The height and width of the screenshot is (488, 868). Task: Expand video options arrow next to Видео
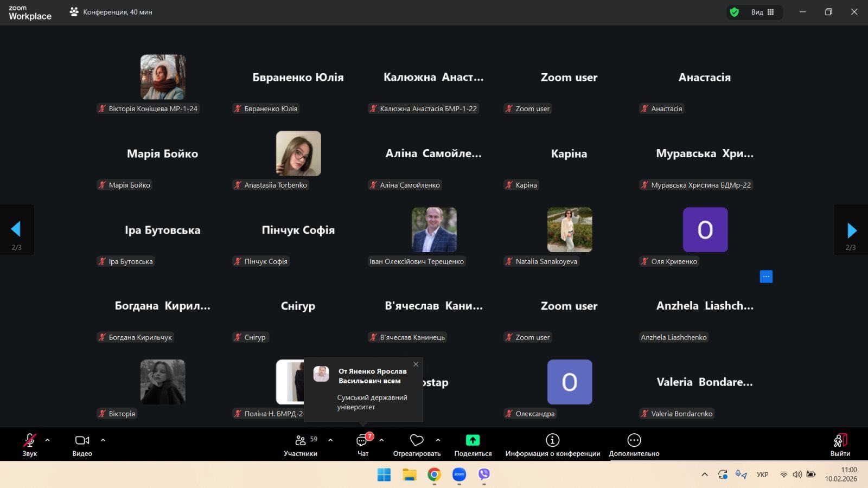(x=103, y=440)
